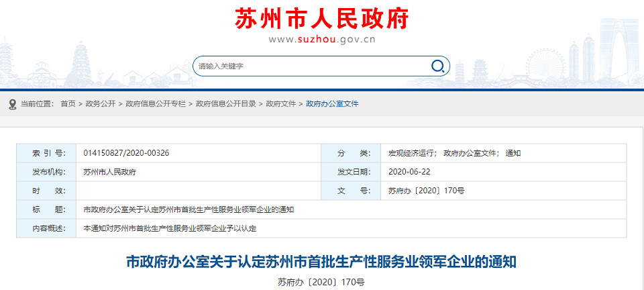Click the magnifier search icon
This screenshot has height=290, width=644.
click(x=438, y=66)
